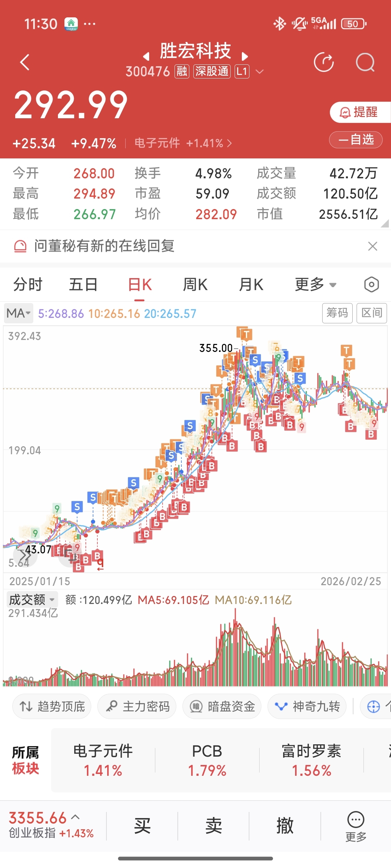Image resolution: width=391 pixels, height=868 pixels.
Task: Open 电子元件 +1.41% sector link
Action: point(183,143)
